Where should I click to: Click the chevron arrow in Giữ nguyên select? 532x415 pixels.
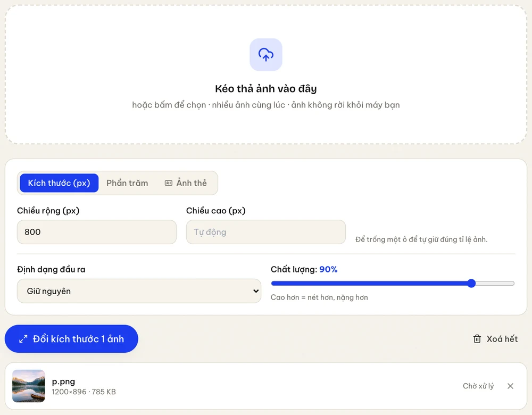256,291
